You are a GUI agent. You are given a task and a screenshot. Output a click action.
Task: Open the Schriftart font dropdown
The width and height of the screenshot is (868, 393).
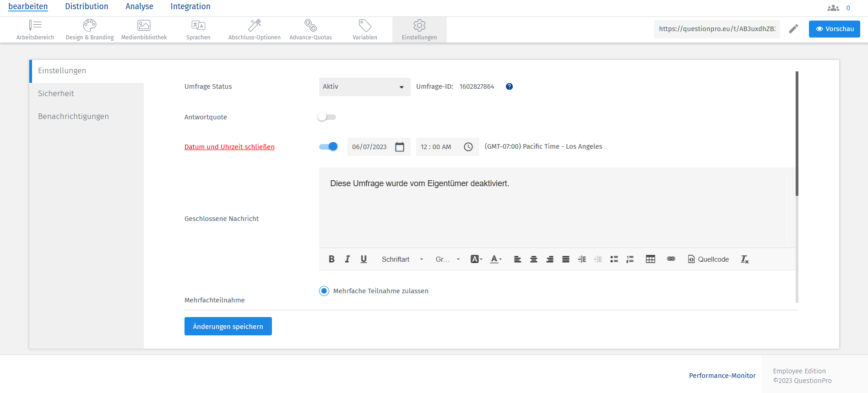click(402, 259)
